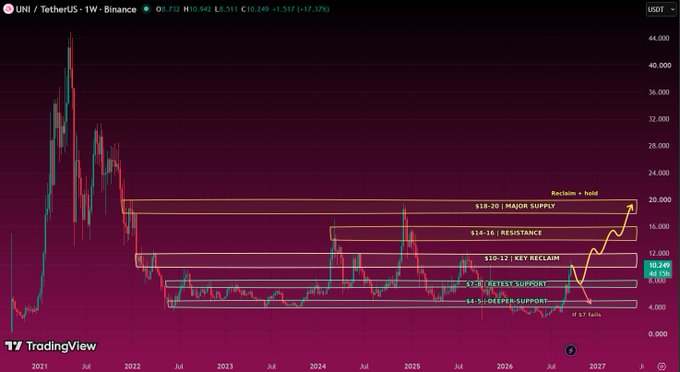This screenshot has height=372, width=680.
Task: Select the DEEPER SUPPORT zone label
Action: 507,301
